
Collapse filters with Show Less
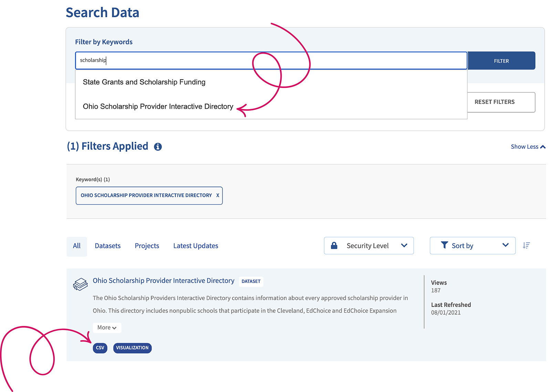point(528,147)
